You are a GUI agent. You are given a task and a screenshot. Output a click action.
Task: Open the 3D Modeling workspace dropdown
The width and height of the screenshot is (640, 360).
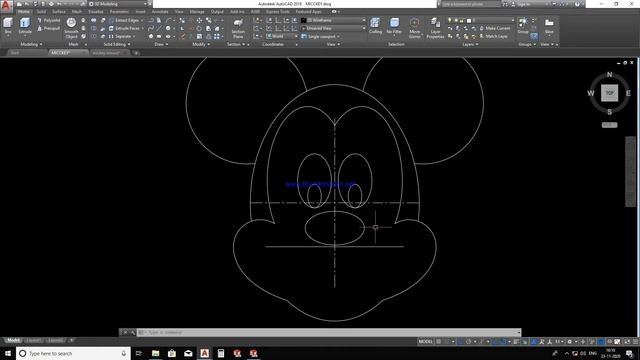118,4
